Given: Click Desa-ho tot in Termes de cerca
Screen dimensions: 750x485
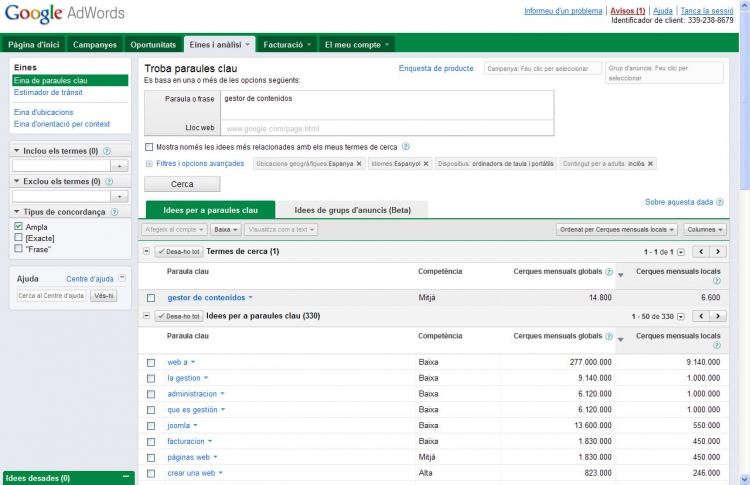Looking at the screenshot, I should 179,252.
